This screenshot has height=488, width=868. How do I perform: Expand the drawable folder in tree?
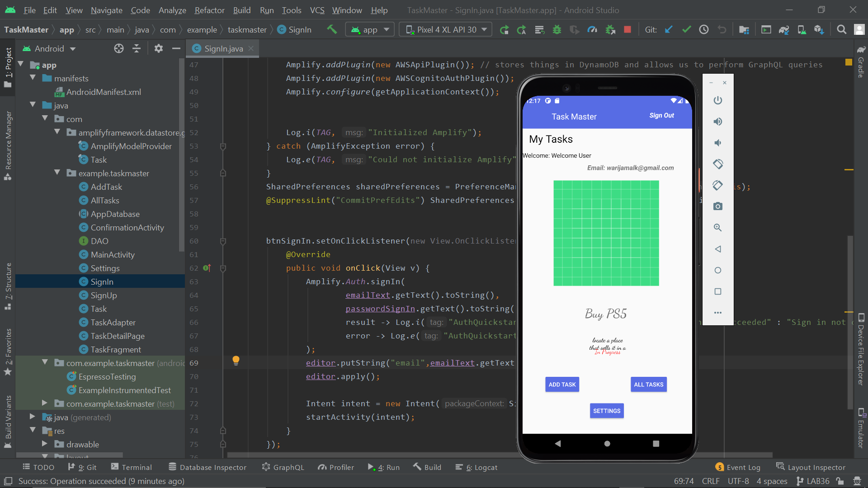44,444
